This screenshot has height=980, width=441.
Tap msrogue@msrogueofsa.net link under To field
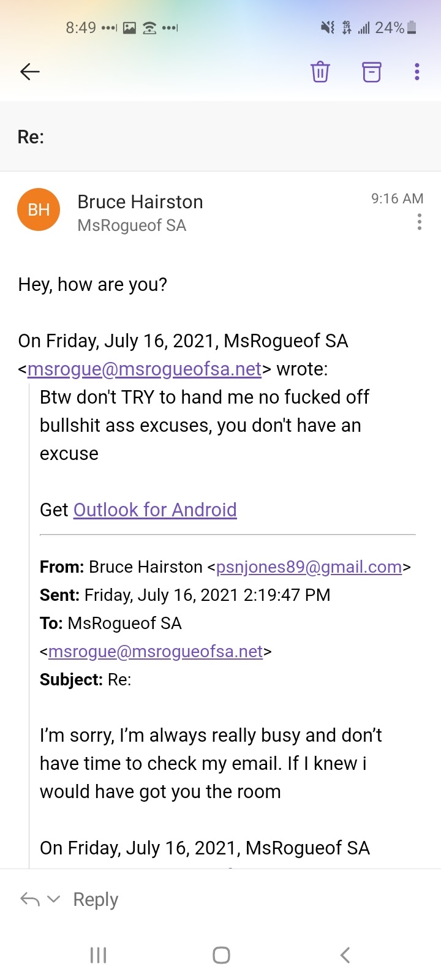[156, 652]
